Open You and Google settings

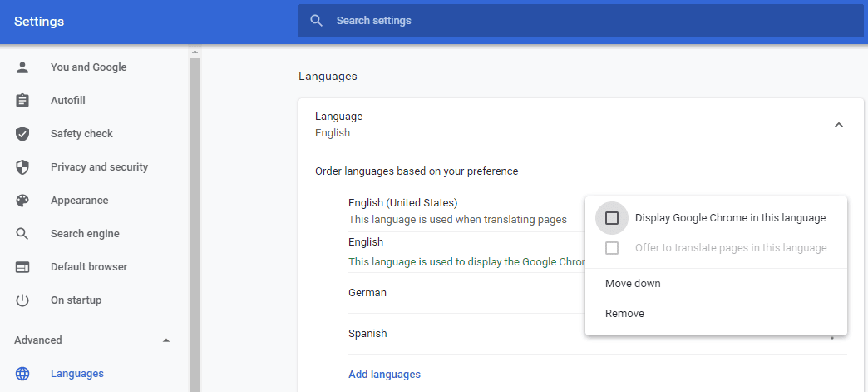click(x=89, y=67)
